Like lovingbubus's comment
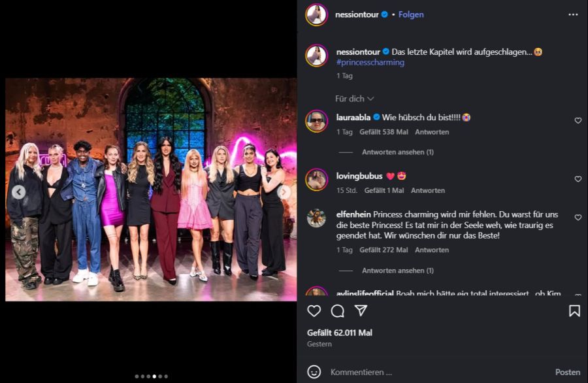588x383 pixels. (x=578, y=179)
